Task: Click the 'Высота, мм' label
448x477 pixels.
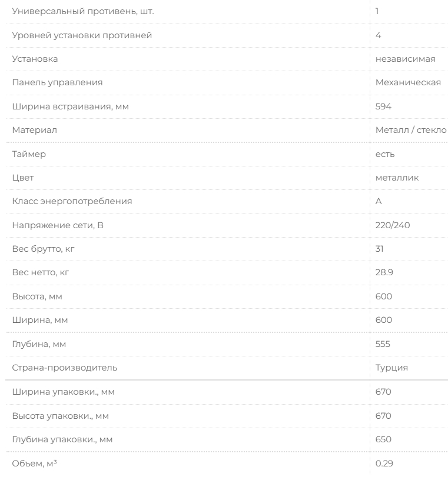Action: (x=37, y=296)
